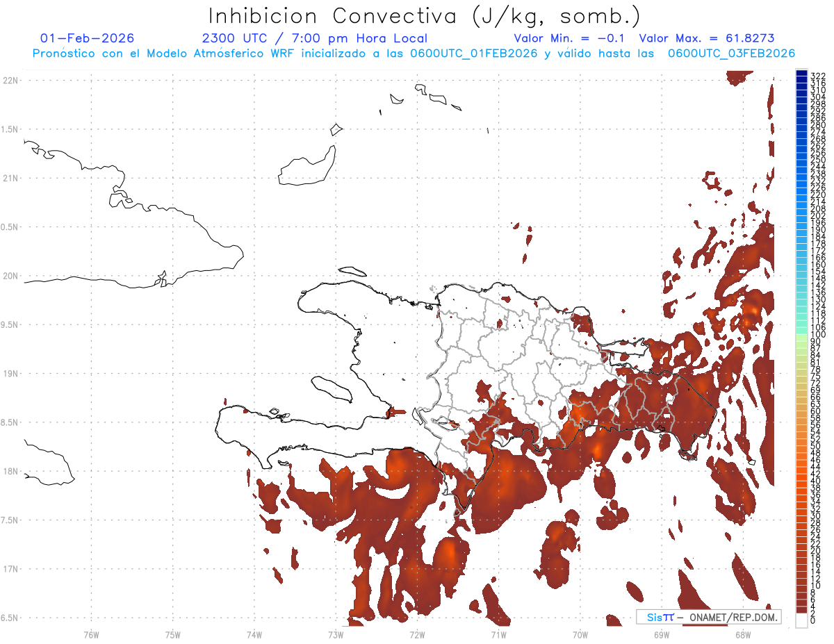Click the "0" colorbar value at bottom

click(x=813, y=619)
